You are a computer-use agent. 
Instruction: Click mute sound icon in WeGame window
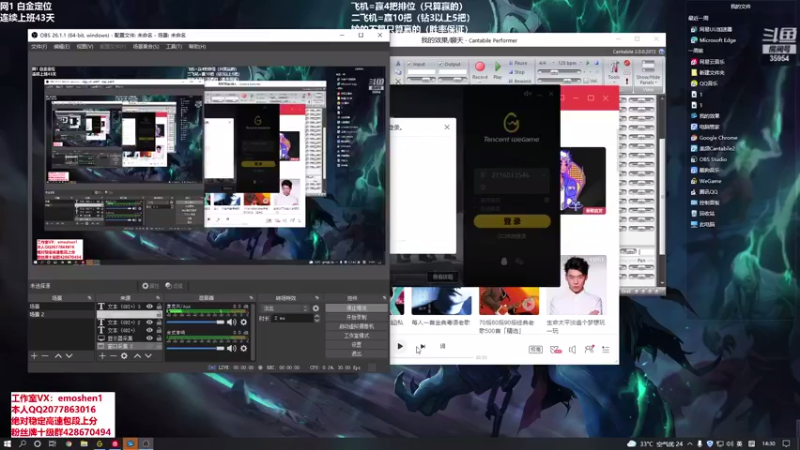(x=528, y=93)
